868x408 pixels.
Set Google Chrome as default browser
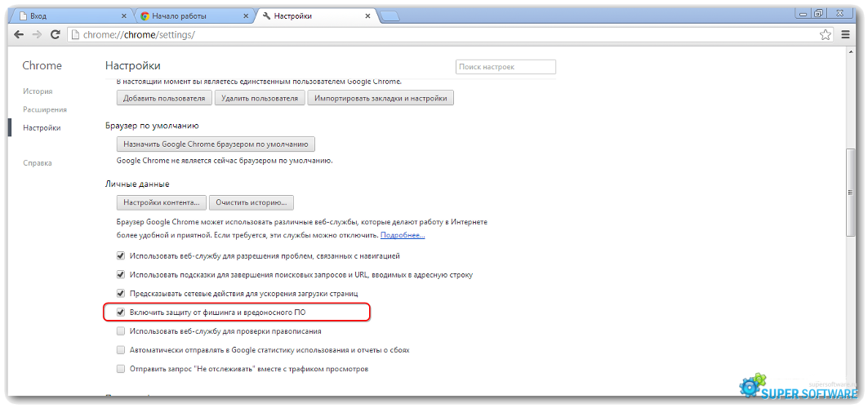[x=216, y=144]
